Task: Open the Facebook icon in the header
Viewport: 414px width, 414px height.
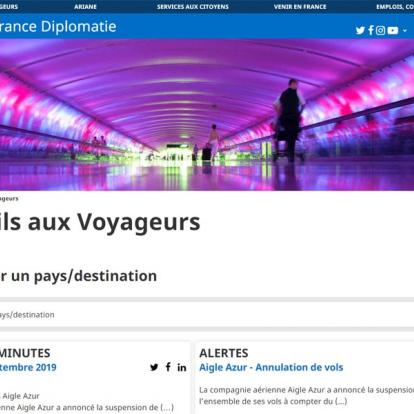Action: click(x=371, y=30)
